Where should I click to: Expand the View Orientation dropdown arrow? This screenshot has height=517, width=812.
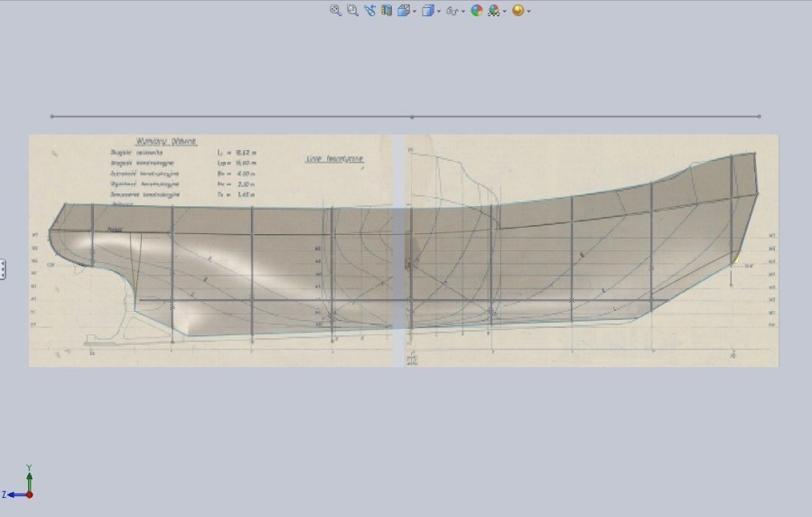(414, 12)
